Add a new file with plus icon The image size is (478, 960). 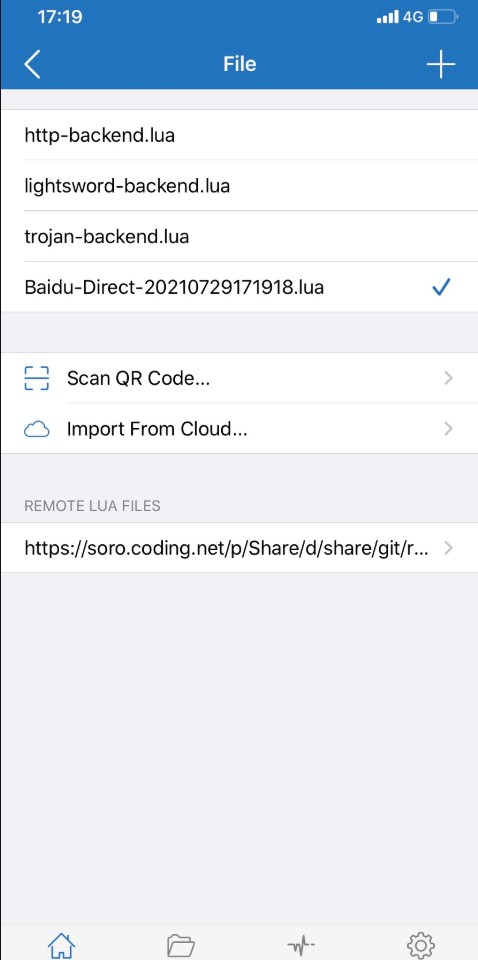(441, 64)
